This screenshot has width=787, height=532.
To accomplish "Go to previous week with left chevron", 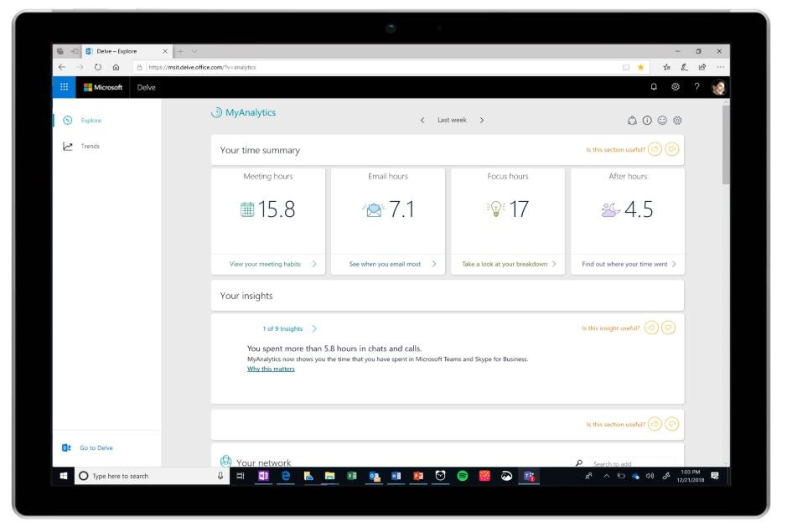I will 422,120.
